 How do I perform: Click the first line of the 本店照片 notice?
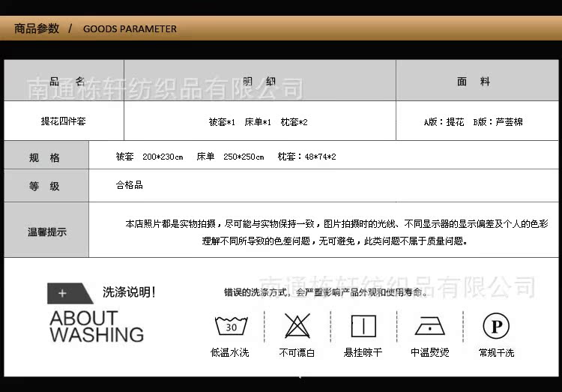point(337,224)
